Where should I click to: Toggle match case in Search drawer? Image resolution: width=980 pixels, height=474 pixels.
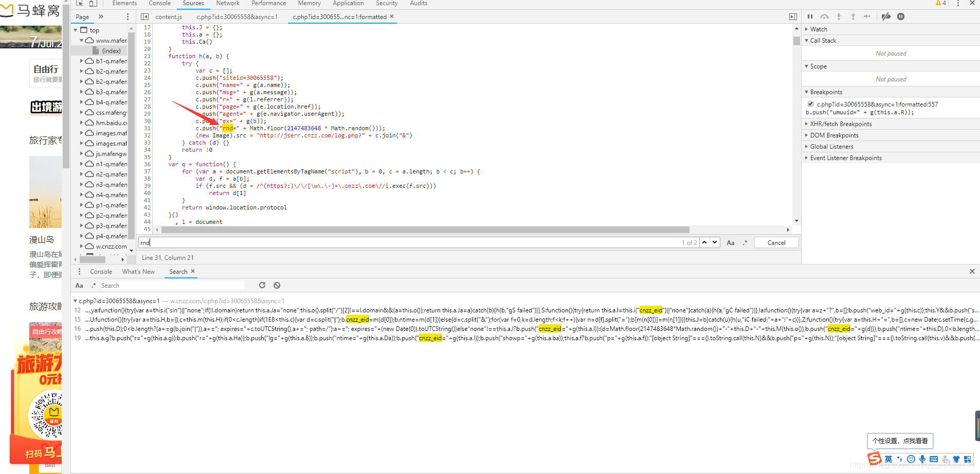pyautogui.click(x=79, y=286)
